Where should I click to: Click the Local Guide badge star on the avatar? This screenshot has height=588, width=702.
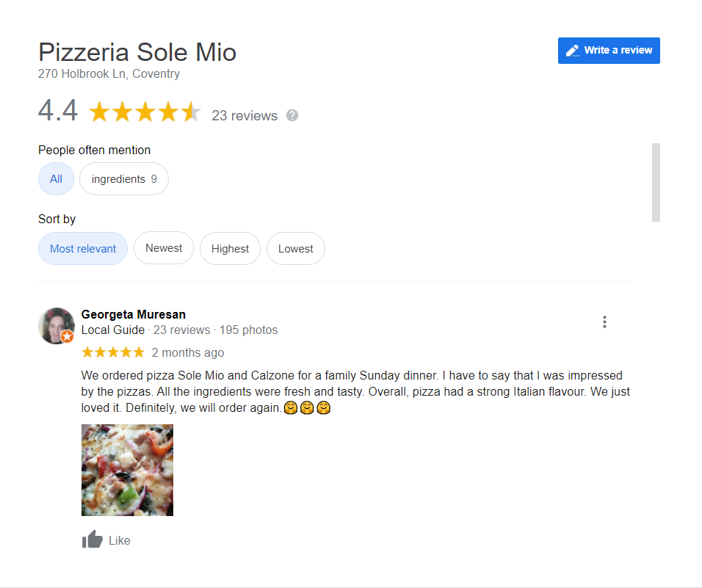67,336
